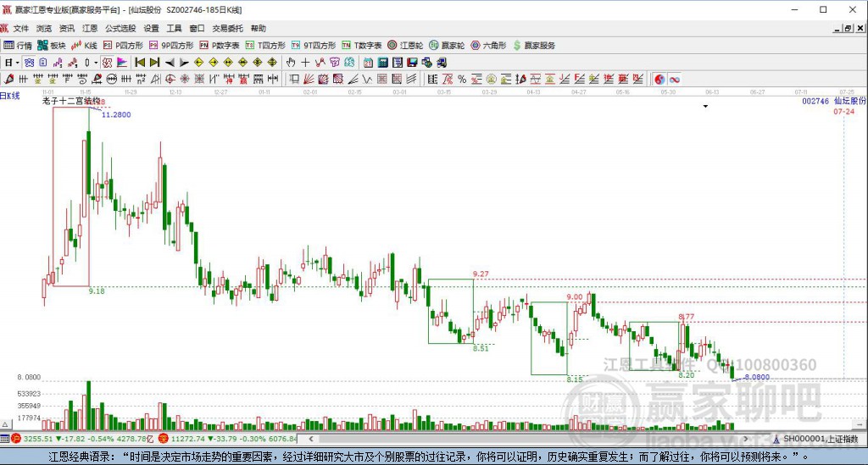This screenshot has height=465, width=868.
Task: Open the calendar icon tool
Action: coord(368,63)
